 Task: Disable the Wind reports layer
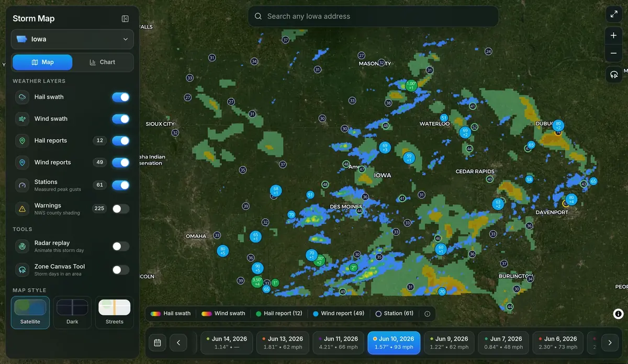(120, 163)
